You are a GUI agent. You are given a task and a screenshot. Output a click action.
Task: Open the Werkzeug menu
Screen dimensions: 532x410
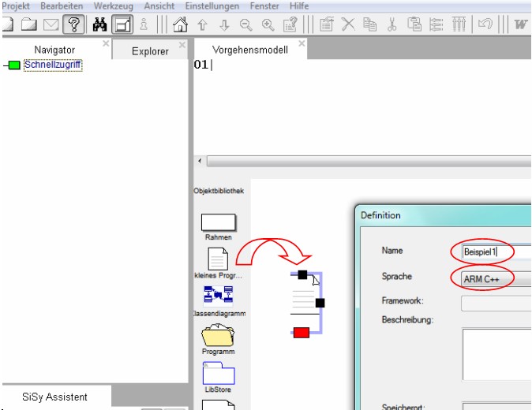click(113, 6)
